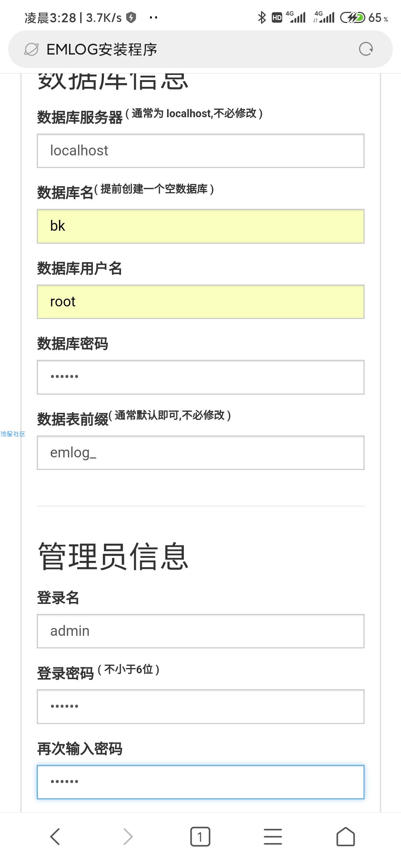Tap the browser back arrow
401x868 pixels.
[55, 837]
